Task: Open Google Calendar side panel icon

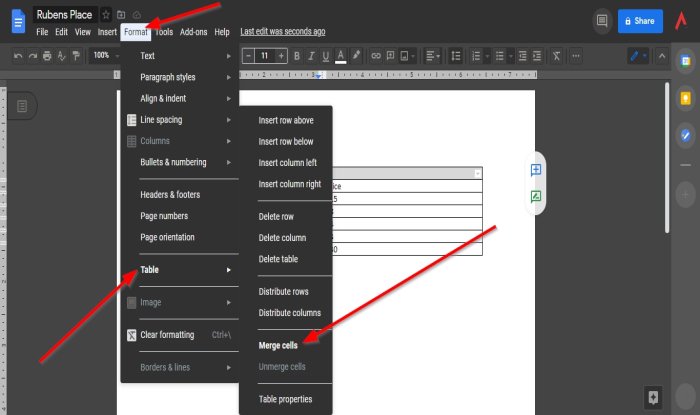Action: [685, 61]
